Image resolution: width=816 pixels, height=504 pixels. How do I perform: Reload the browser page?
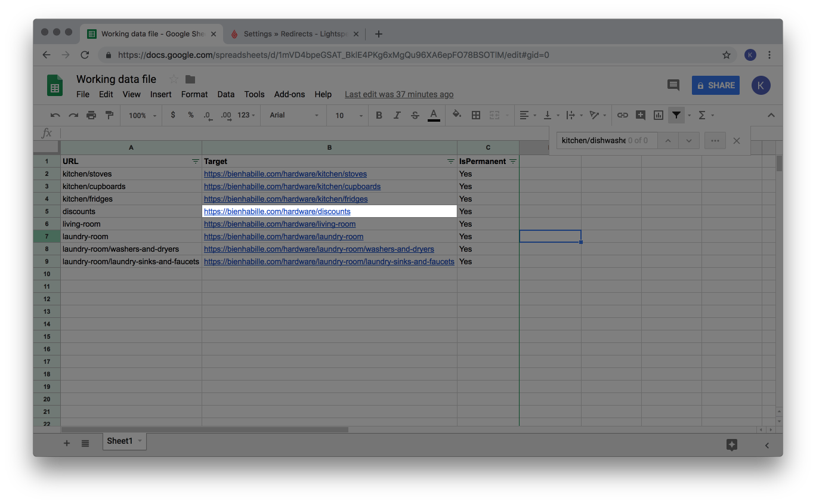pyautogui.click(x=85, y=55)
